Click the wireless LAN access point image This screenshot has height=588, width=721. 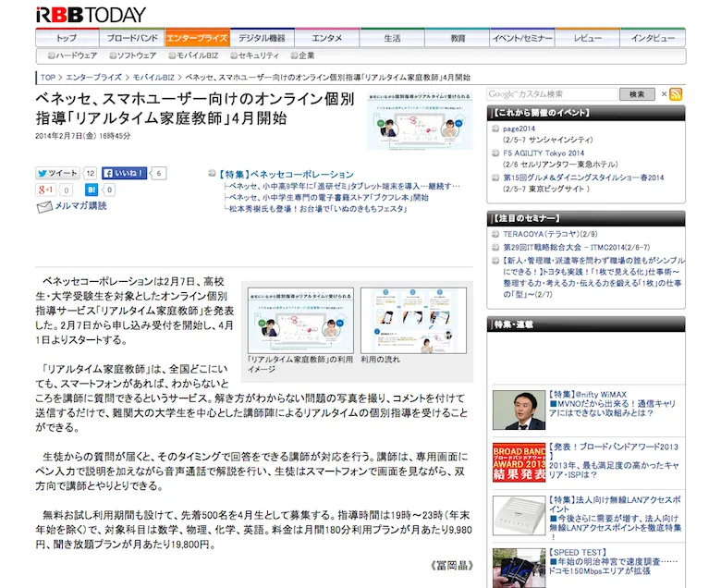point(519,515)
